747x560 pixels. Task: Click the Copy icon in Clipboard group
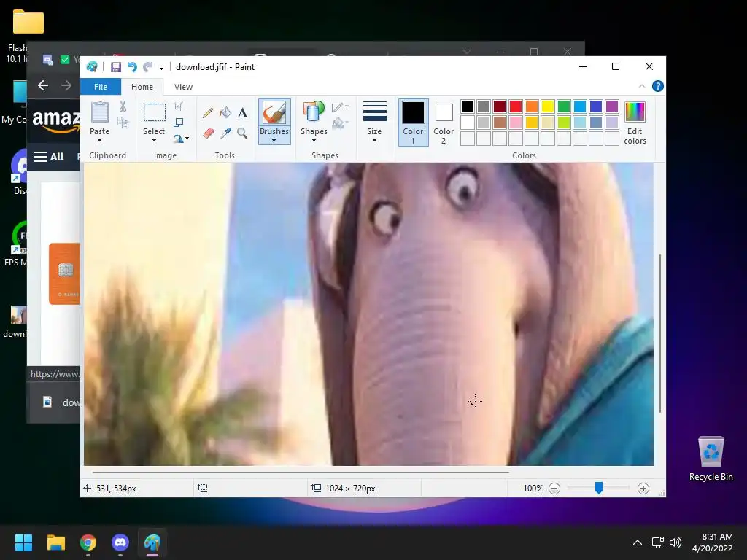[123, 122]
